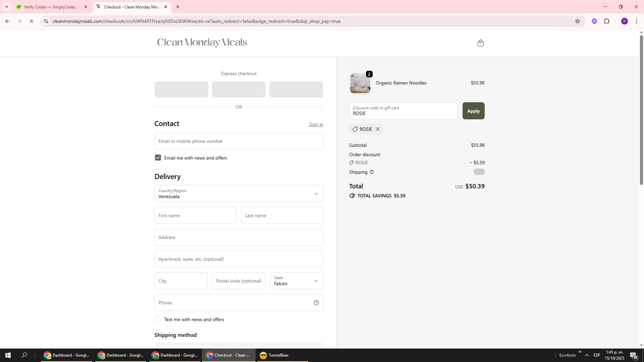
Task: Stop page loading button
Action: pos(31,21)
